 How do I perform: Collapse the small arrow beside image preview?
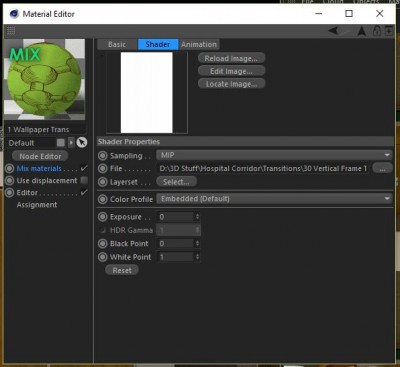point(102,55)
